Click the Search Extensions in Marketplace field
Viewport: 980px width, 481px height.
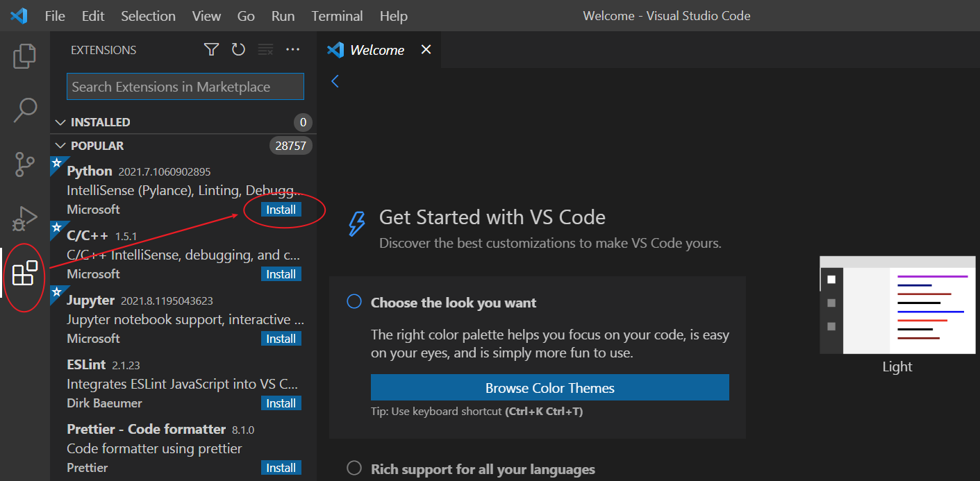pyautogui.click(x=185, y=86)
